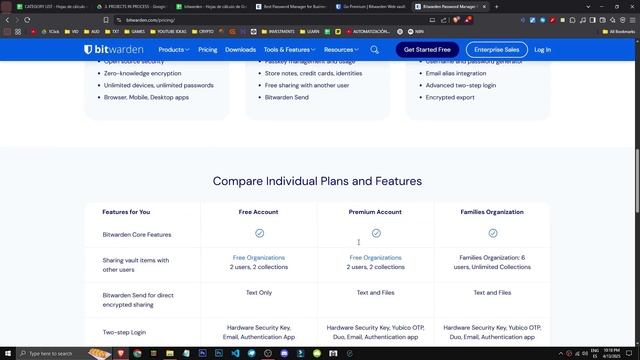Launch Visual Studio Code from taskbar
This screenshot has height=360, width=640.
[235, 353]
